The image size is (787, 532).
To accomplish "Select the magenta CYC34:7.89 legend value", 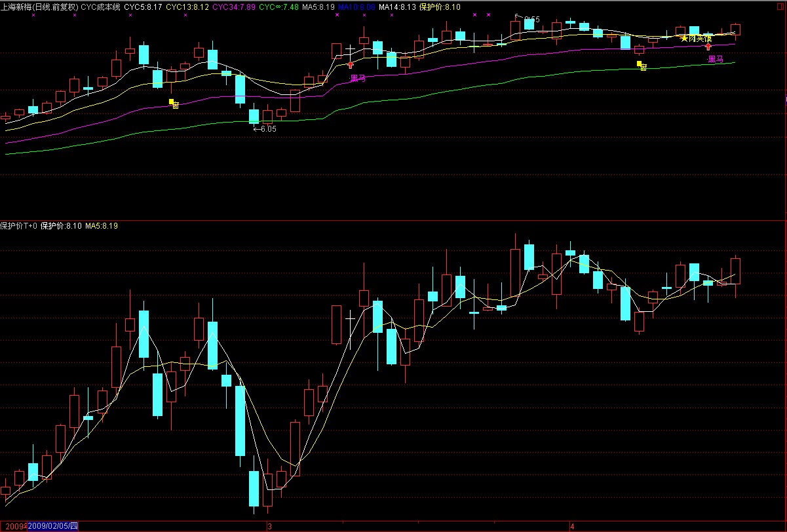I will point(235,7).
